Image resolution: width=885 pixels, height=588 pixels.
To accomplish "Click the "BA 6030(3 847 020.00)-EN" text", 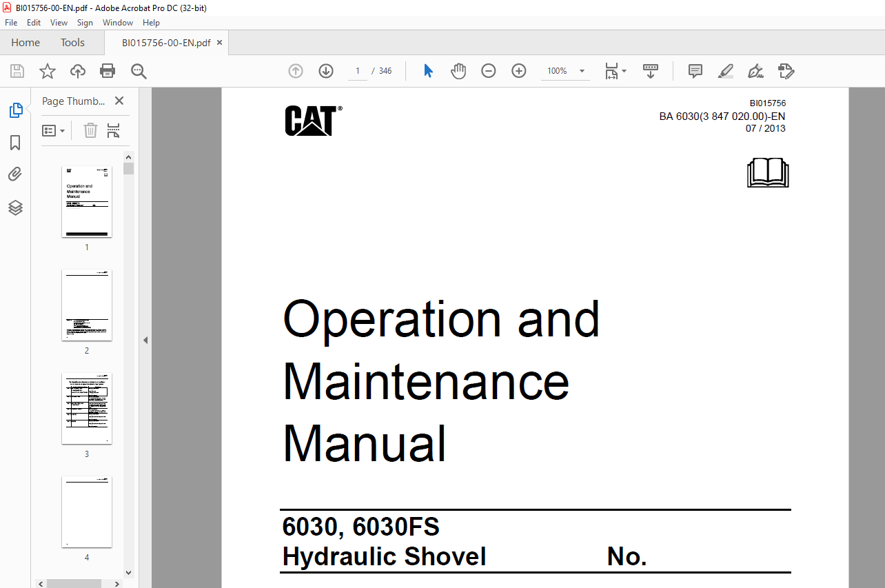I will click(x=722, y=116).
